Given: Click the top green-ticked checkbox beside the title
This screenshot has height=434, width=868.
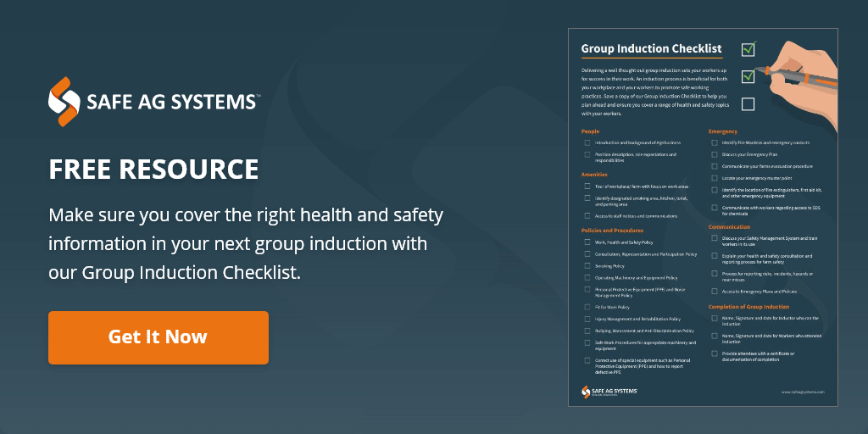Looking at the screenshot, I should pyautogui.click(x=748, y=49).
